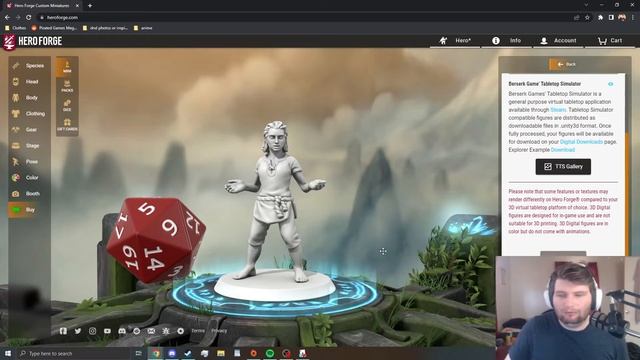
Task: Open Hero Forge Facebook page icon
Action: (x=63, y=331)
